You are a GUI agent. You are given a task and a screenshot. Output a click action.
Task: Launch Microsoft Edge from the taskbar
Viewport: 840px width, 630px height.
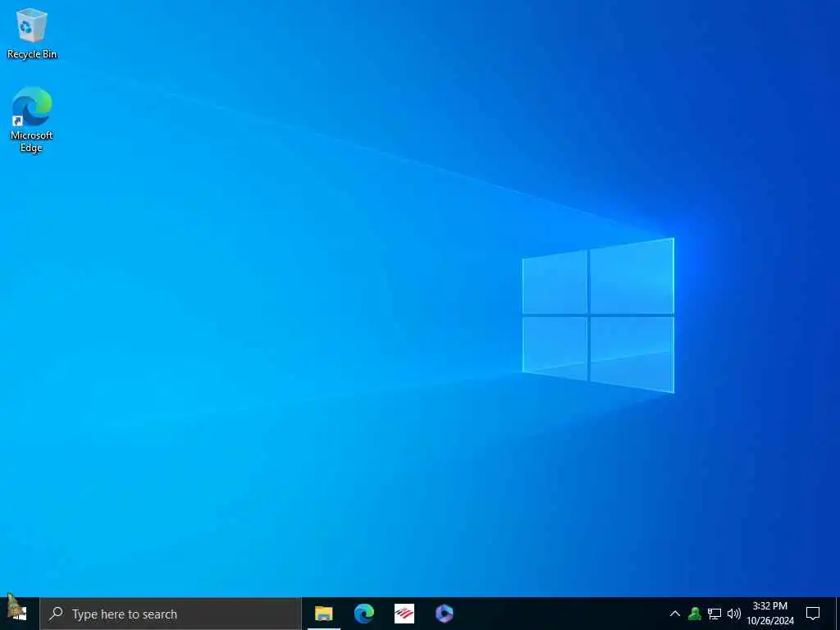pos(363,614)
